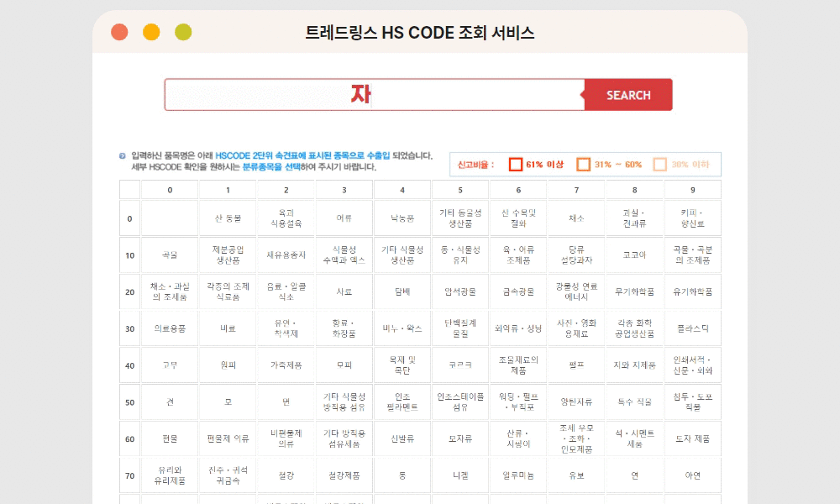Select the 채소 cell in row 0
Viewport: 840px width, 504px height.
[576, 218]
